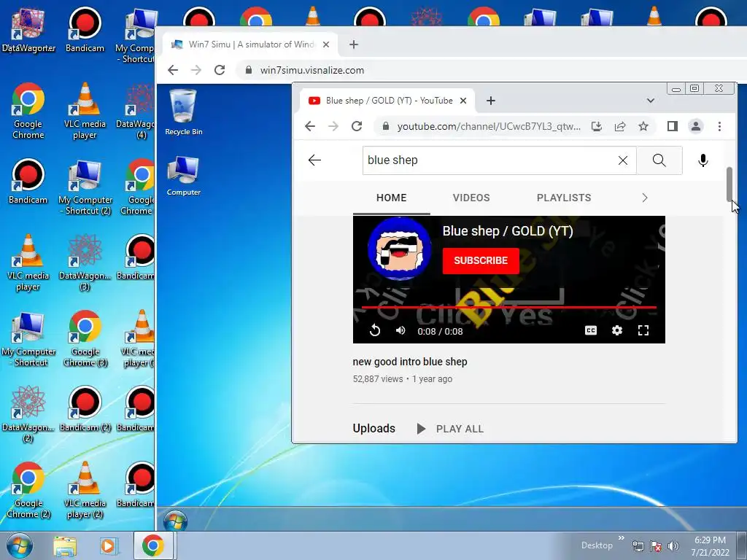Switch to the VIDEOS tab

coord(471,198)
